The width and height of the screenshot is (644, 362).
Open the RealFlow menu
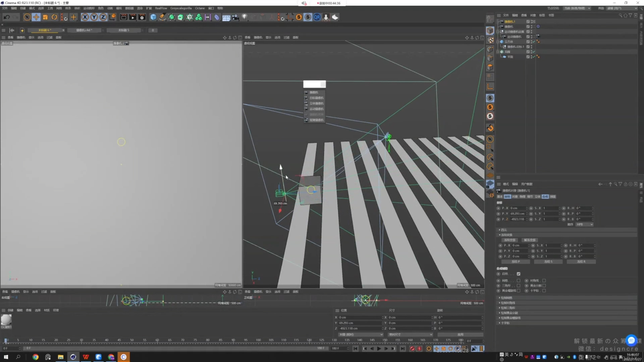pos(161,8)
